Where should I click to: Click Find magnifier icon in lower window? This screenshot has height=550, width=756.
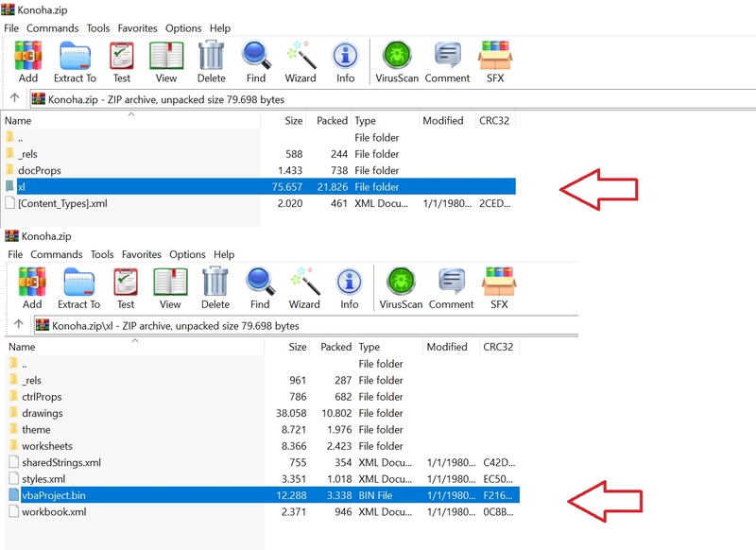[x=260, y=288]
